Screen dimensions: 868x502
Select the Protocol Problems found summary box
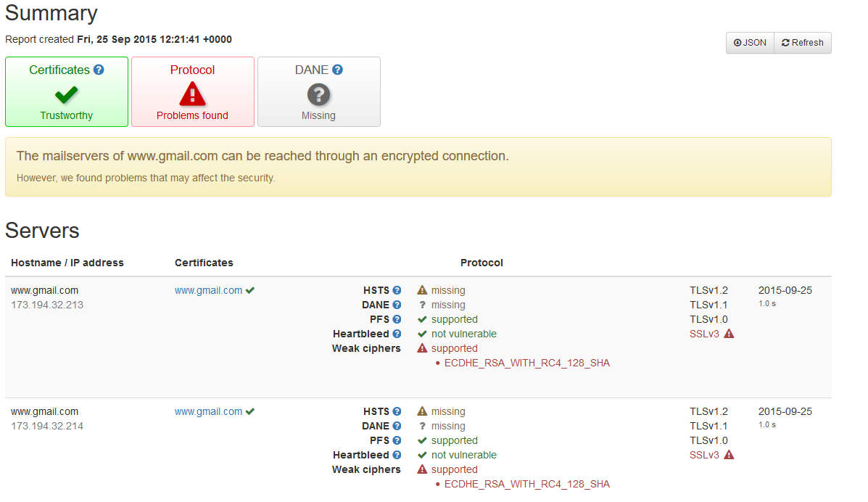(192, 92)
